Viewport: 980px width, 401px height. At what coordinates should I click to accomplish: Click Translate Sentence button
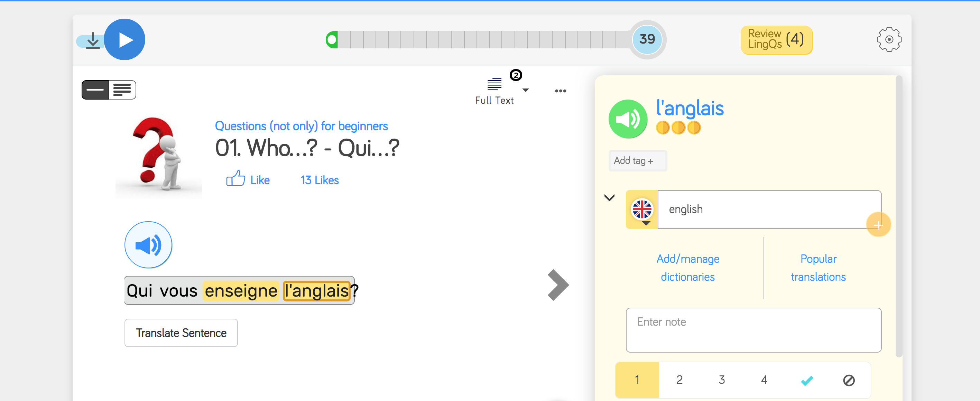(181, 333)
